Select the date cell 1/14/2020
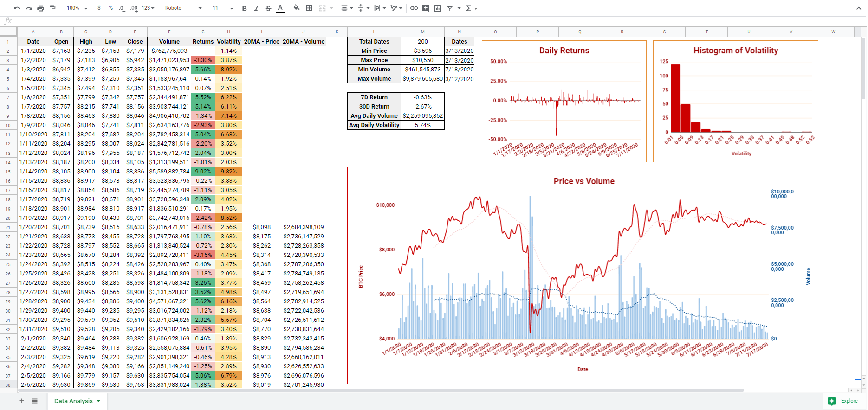Screen dimensions: 868x410 (33, 172)
